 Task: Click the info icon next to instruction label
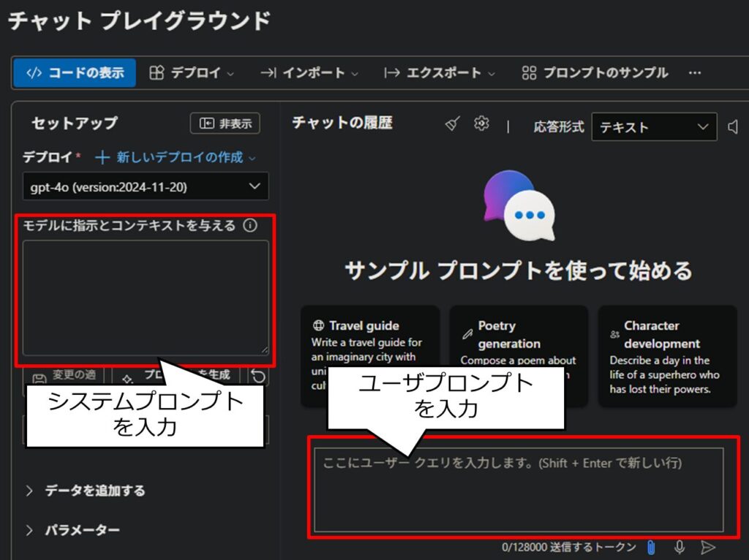pos(250,226)
